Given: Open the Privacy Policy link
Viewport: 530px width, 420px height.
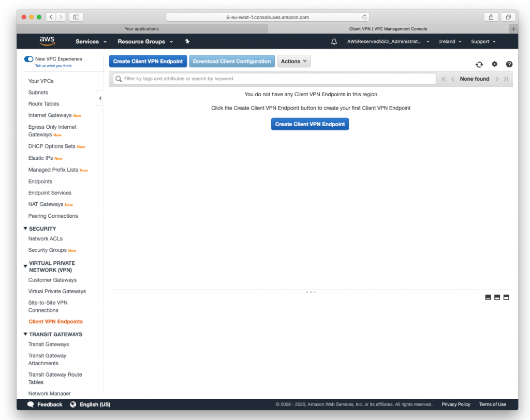Looking at the screenshot, I should pyautogui.click(x=455, y=404).
